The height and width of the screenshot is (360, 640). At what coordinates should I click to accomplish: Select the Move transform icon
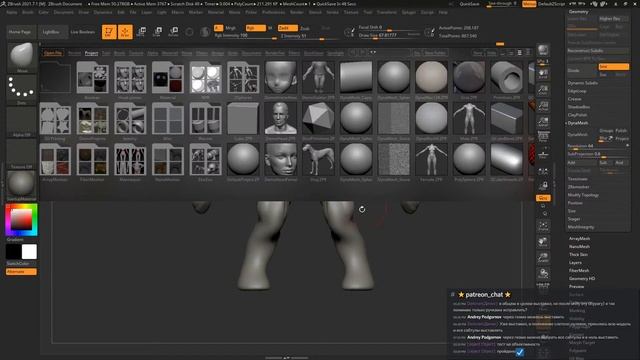141,32
